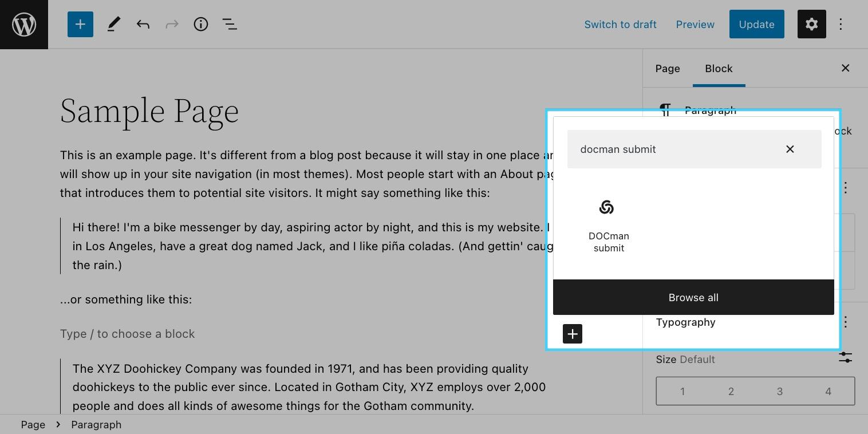The height and width of the screenshot is (434, 868).
Task: Switch to the Page tab
Action: [667, 69]
